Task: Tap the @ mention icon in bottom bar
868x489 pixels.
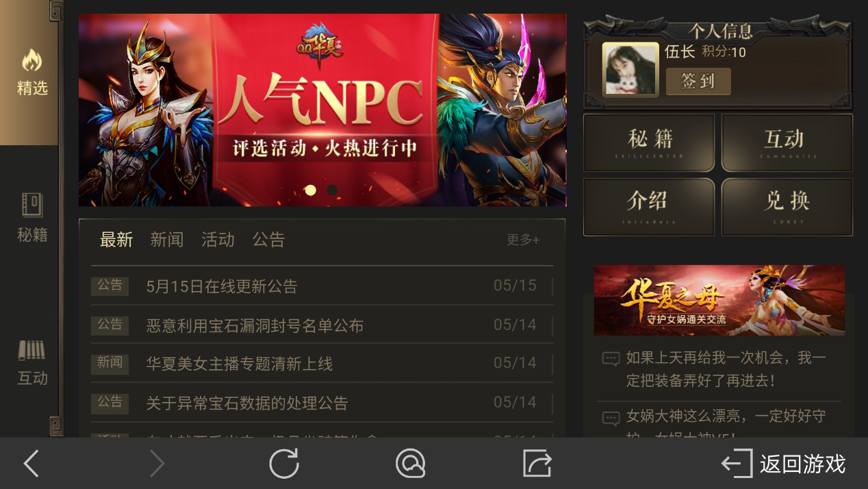Action: click(411, 464)
